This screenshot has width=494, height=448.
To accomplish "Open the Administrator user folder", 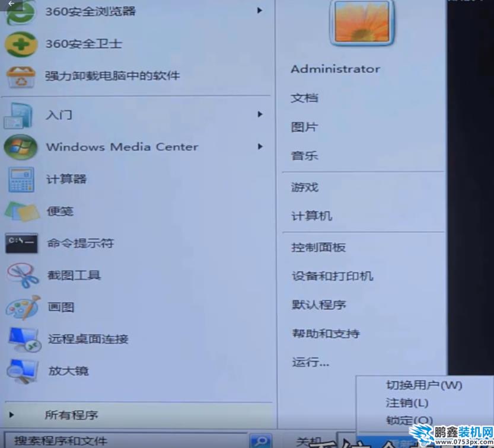I will [335, 69].
